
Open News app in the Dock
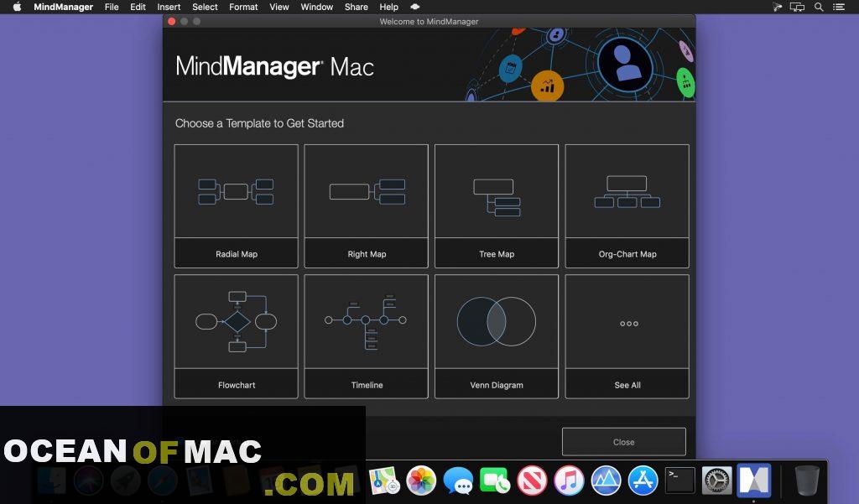click(532, 481)
